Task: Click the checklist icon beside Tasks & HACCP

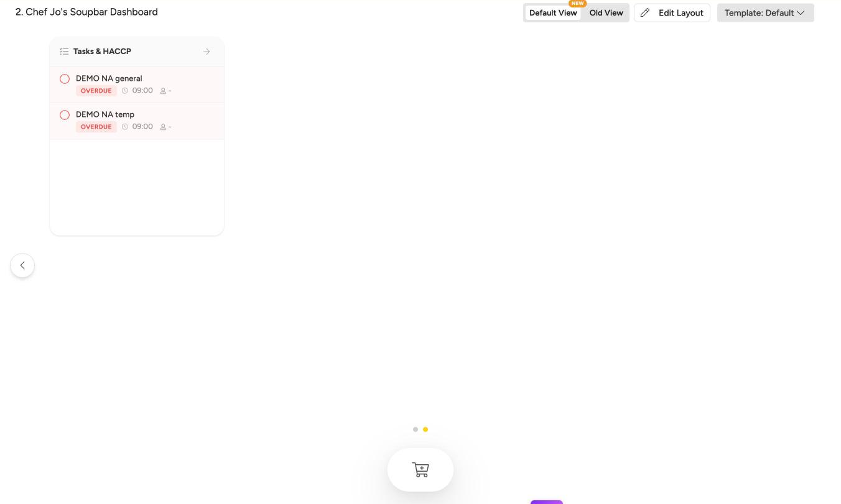Action: (x=64, y=52)
